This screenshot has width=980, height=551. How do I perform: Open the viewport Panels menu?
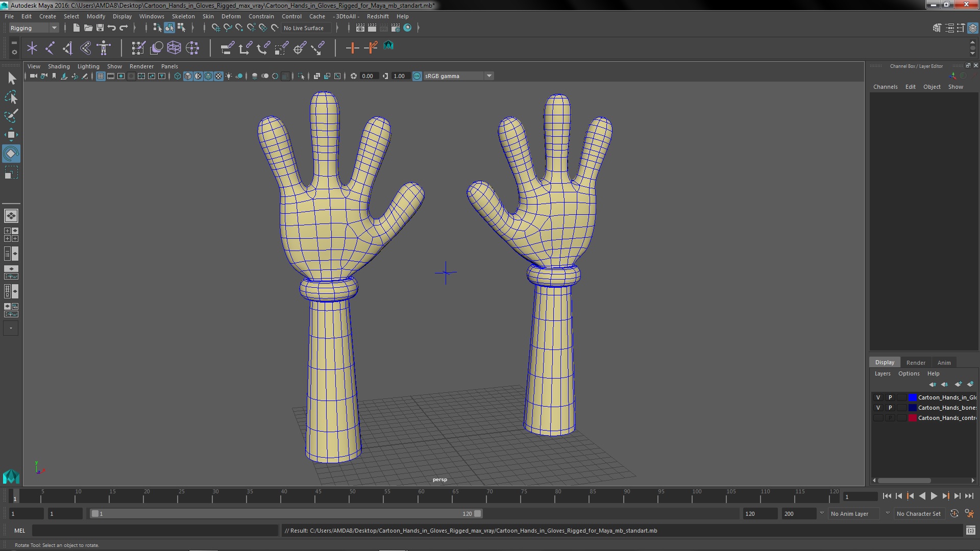[x=169, y=66]
